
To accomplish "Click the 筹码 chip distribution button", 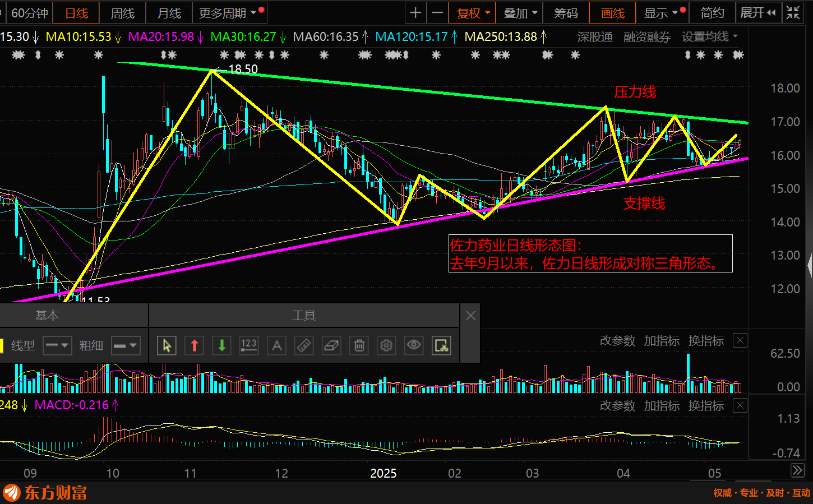I will 566,12.
